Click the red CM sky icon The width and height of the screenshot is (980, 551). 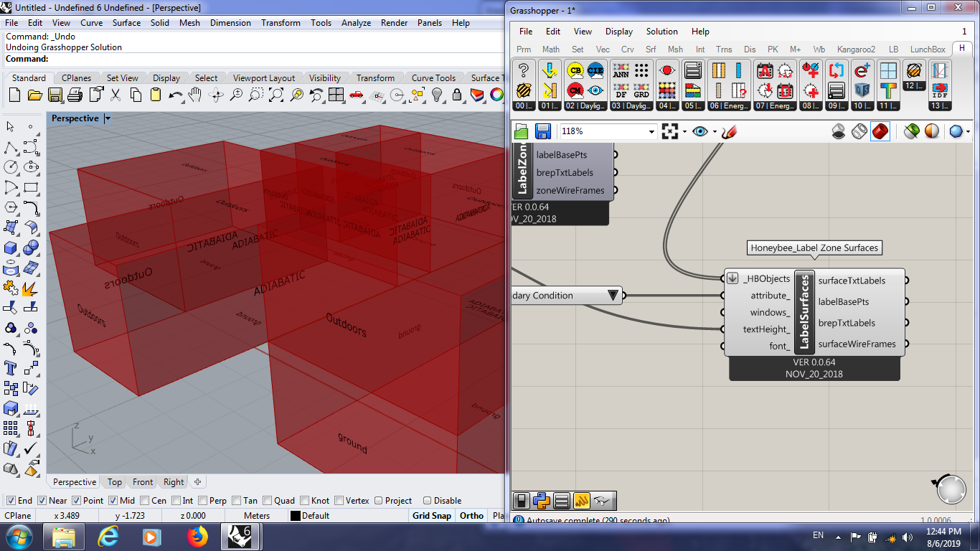(575, 90)
